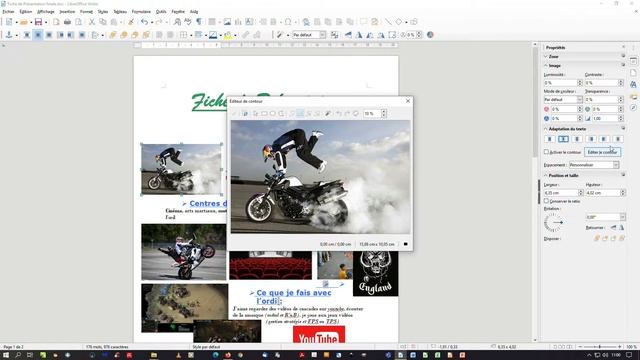Collapse the Adaptation du texte section
The height and width of the screenshot is (360, 640).
pyautogui.click(x=546, y=129)
